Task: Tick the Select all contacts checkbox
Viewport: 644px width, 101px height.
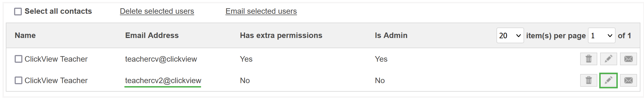Action: coord(18,12)
